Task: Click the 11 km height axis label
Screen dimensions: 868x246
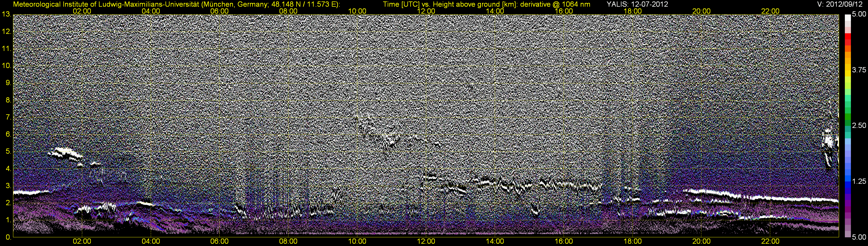Action: click(x=7, y=49)
